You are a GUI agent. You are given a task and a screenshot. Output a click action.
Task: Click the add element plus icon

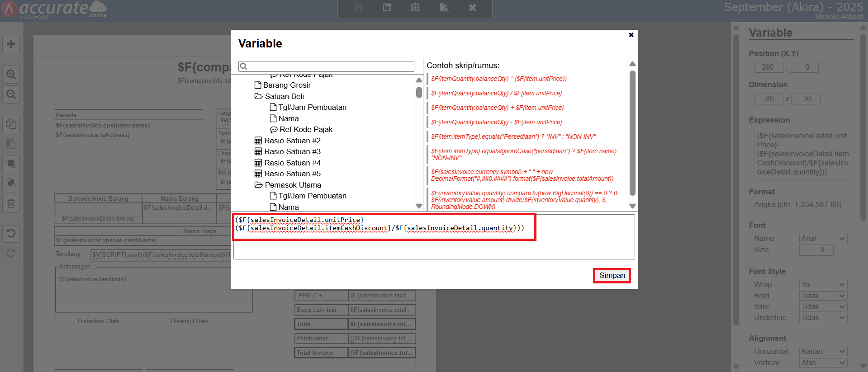click(x=11, y=44)
